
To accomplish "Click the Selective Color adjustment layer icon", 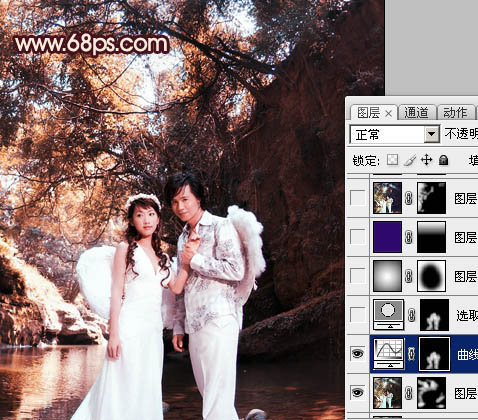I will pos(389,314).
